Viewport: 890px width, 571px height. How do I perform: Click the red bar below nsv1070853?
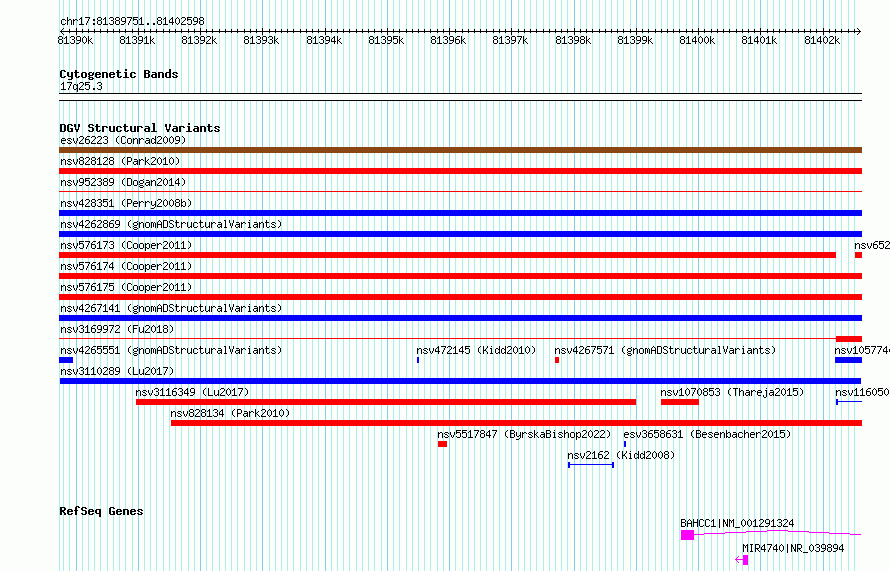point(680,402)
